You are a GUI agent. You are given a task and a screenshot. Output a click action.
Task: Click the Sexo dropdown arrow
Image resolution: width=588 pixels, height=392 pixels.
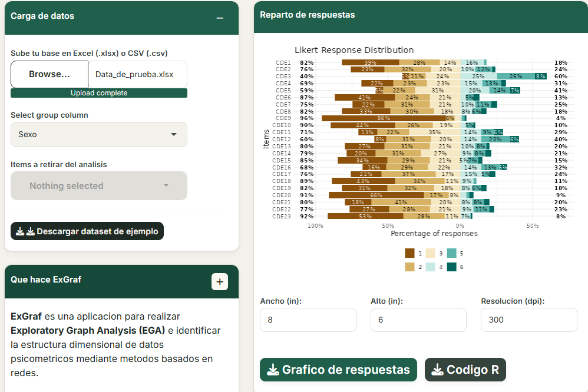[174, 135]
